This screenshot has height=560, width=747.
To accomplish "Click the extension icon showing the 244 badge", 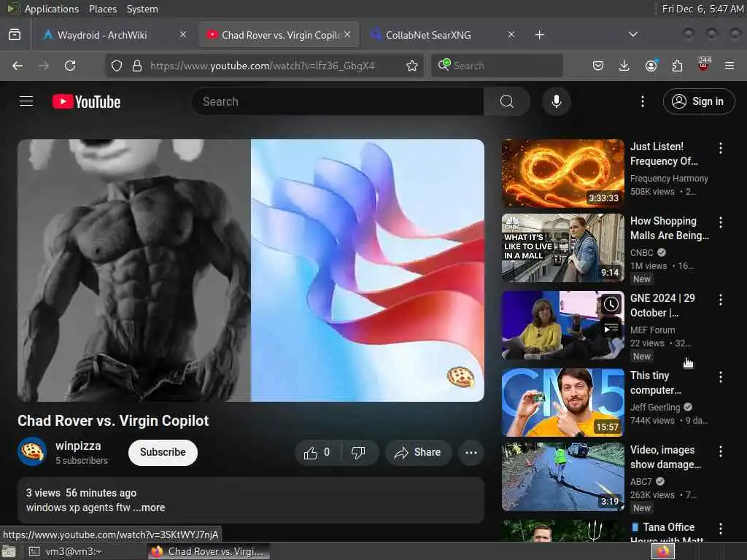I will click(704, 65).
